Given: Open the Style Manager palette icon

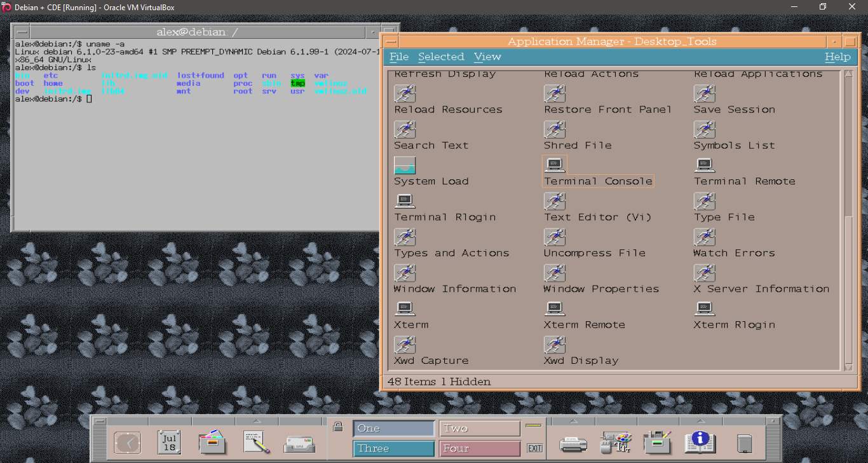Looking at the screenshot, I should [615, 442].
